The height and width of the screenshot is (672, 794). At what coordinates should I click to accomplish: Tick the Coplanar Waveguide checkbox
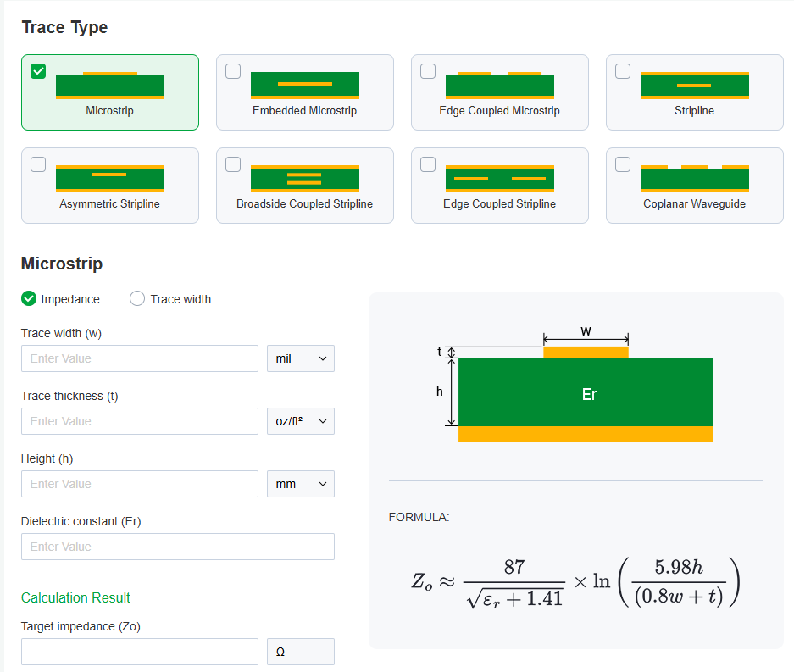[x=623, y=164]
